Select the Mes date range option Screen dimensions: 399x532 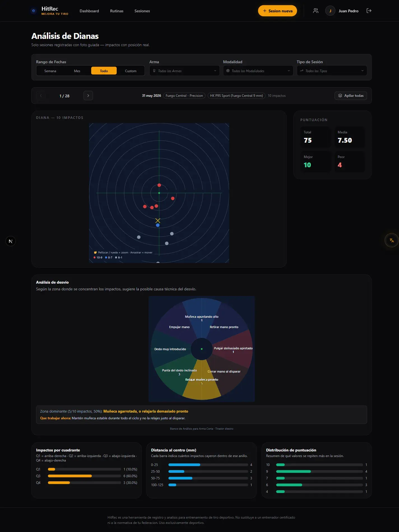(77, 71)
